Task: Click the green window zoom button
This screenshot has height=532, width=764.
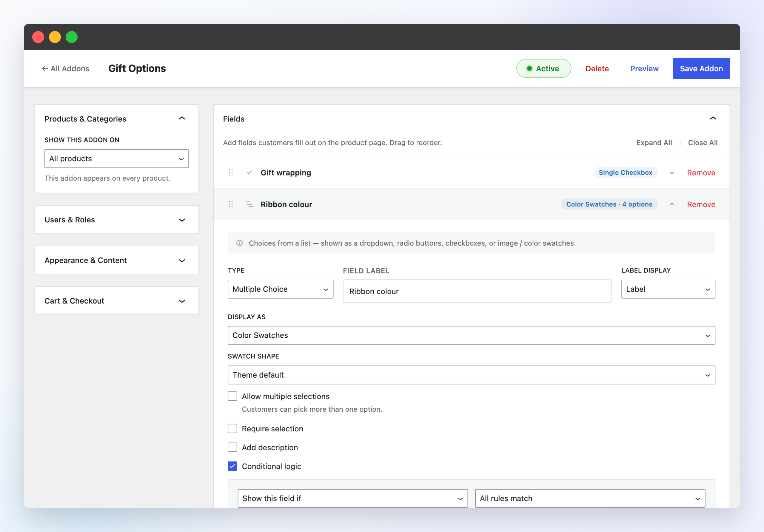Action: (72, 37)
